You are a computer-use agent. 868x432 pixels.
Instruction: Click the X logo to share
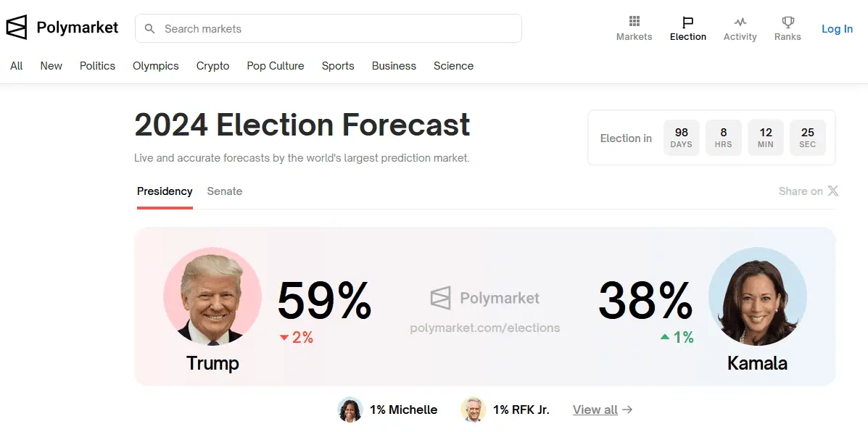(x=833, y=191)
